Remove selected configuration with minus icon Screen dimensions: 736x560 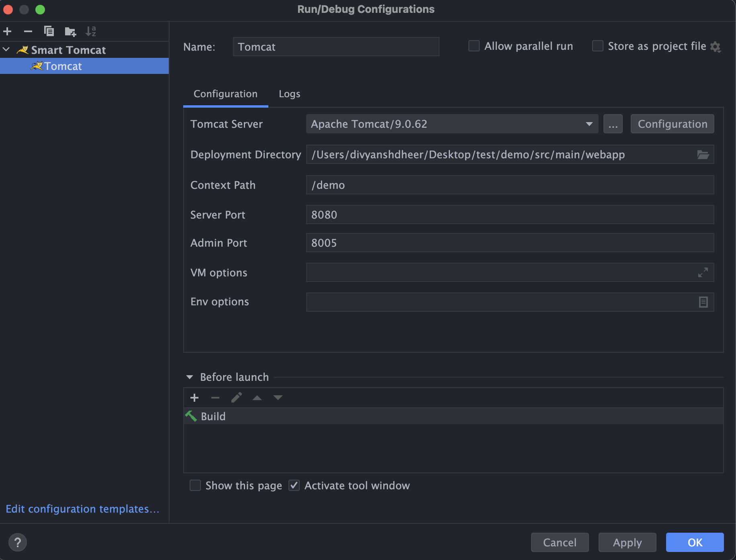click(x=28, y=31)
